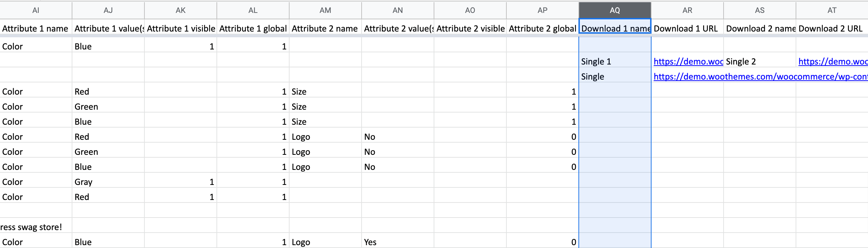Select the "Download 1 name" header cell

(x=615, y=29)
